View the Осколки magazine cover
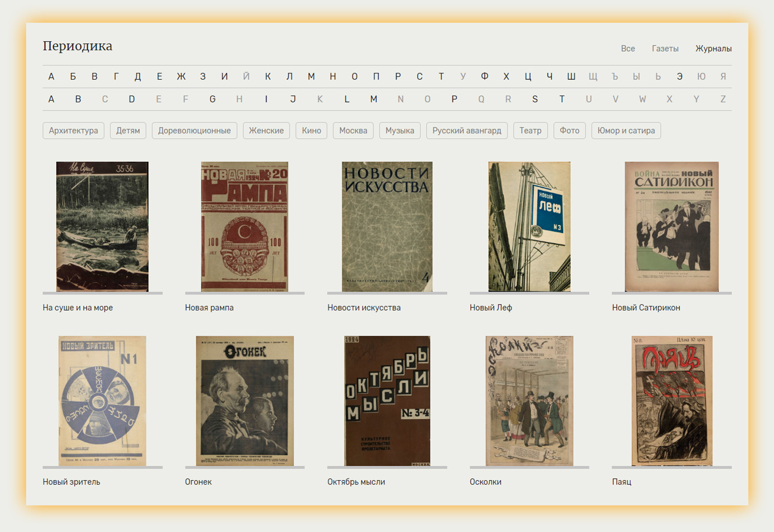The width and height of the screenshot is (774, 532). 529,400
